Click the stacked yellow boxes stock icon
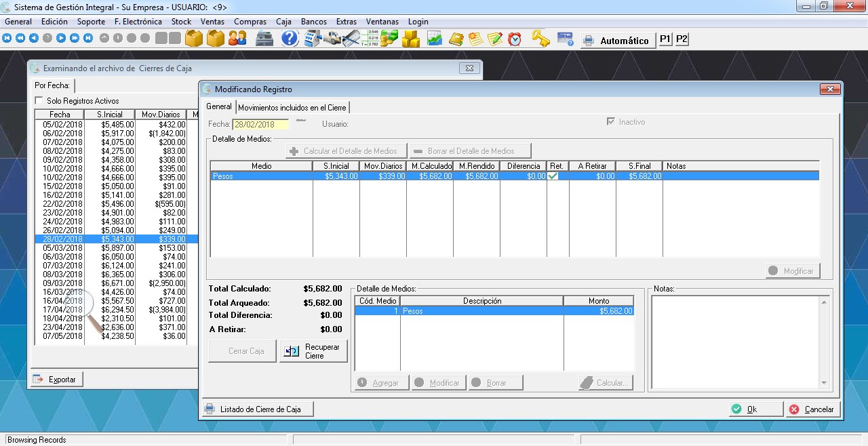Image resolution: width=868 pixels, height=446 pixels. pyautogui.click(x=410, y=39)
